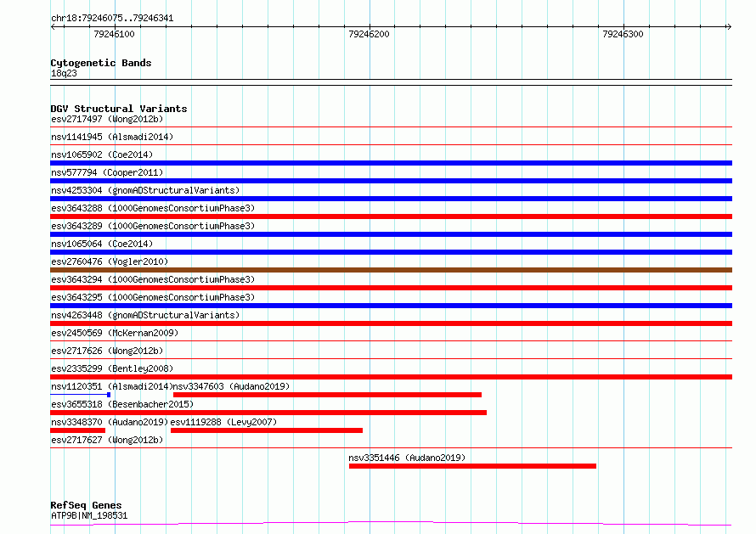Click the DGV Structural Variants track heading
756x534 pixels.
(x=119, y=109)
